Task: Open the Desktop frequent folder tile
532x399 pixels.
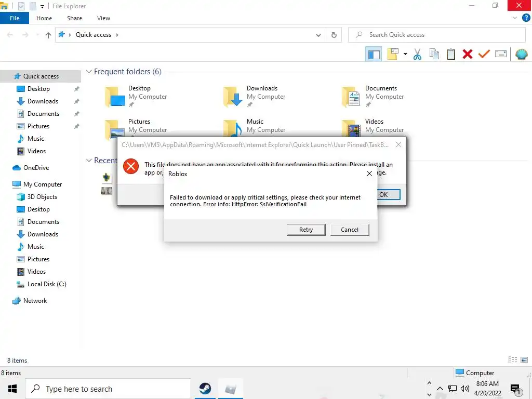Action: pyautogui.click(x=137, y=97)
